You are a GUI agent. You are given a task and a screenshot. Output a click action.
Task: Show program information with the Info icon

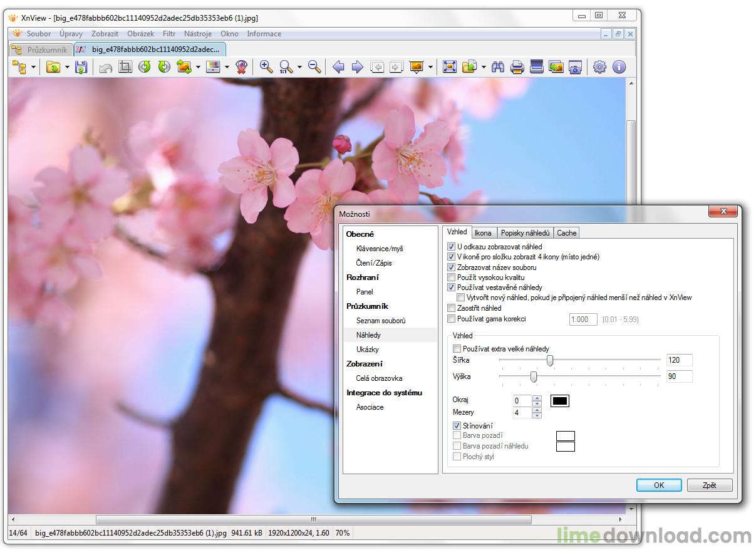pos(619,66)
